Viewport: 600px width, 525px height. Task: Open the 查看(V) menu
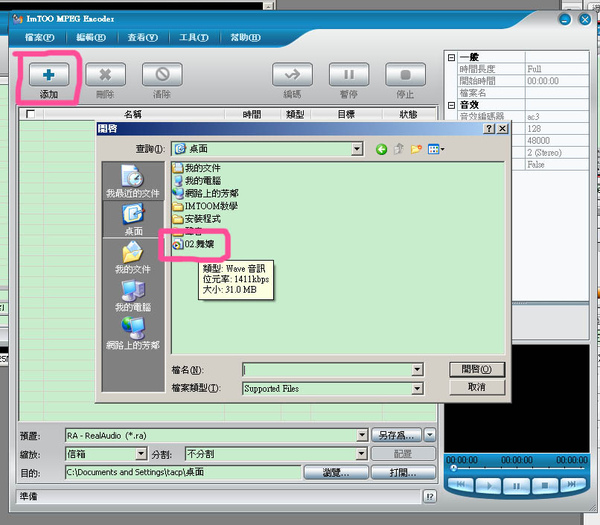[x=143, y=38]
